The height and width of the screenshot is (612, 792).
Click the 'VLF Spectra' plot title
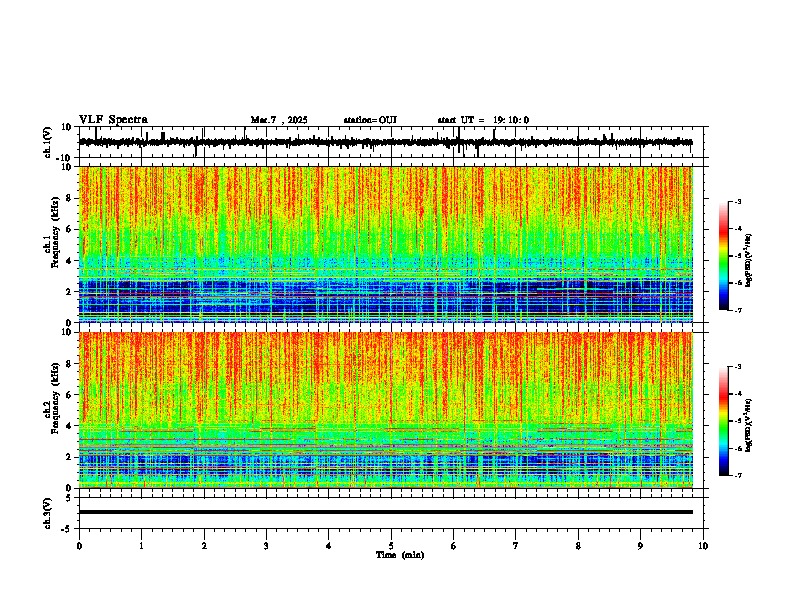click(x=113, y=120)
